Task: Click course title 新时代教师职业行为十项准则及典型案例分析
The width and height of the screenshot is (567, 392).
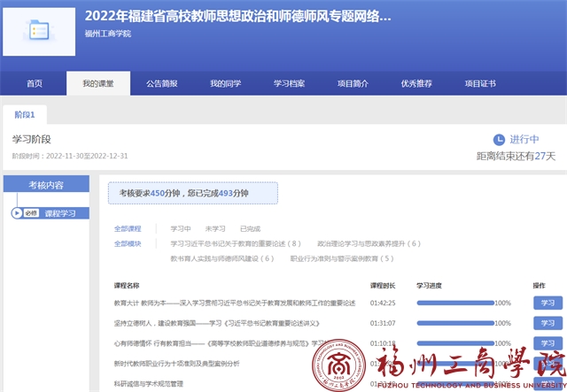Action: tap(177, 364)
